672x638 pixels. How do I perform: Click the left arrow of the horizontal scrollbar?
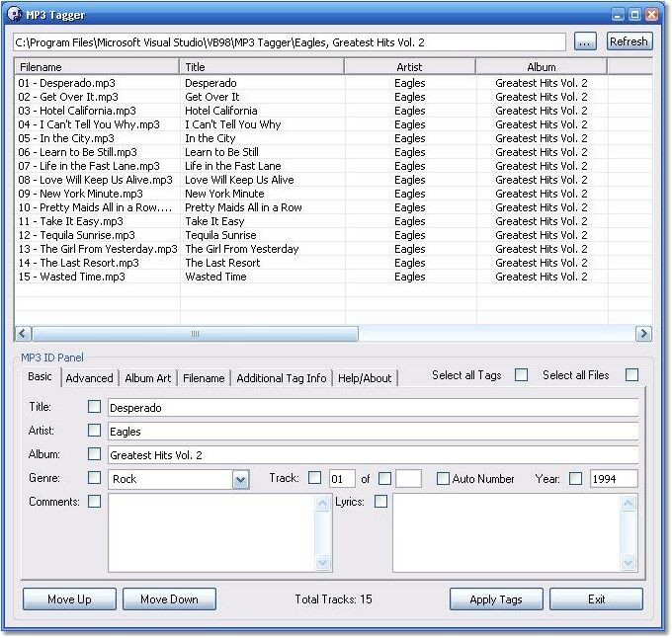[23, 334]
